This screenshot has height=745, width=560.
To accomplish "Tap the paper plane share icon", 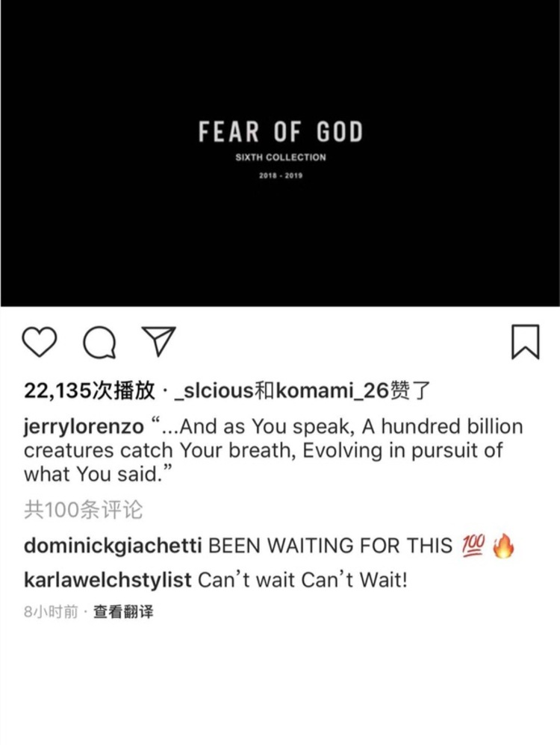I will [159, 341].
